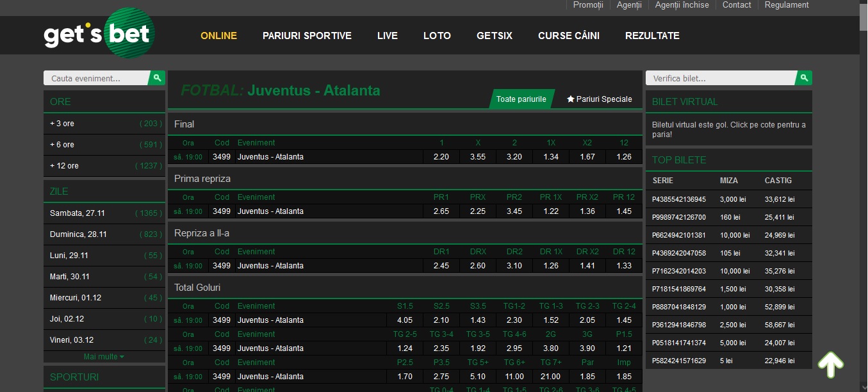Viewport: 868px width, 392px height.
Task: Select Prima repriza PR1 odds 2.65
Action: 441,211
